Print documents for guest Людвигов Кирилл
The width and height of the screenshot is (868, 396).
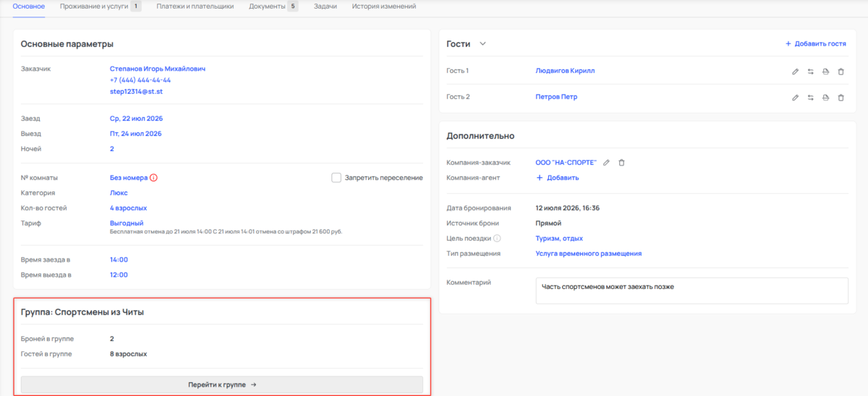click(x=825, y=72)
